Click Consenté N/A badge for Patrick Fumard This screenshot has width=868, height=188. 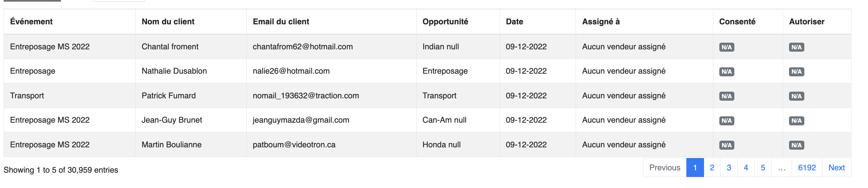(726, 96)
